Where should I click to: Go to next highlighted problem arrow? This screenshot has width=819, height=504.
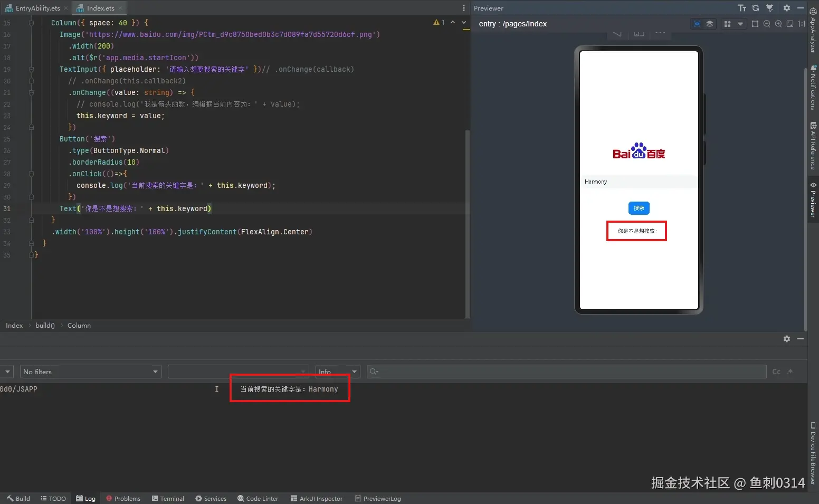click(x=464, y=22)
